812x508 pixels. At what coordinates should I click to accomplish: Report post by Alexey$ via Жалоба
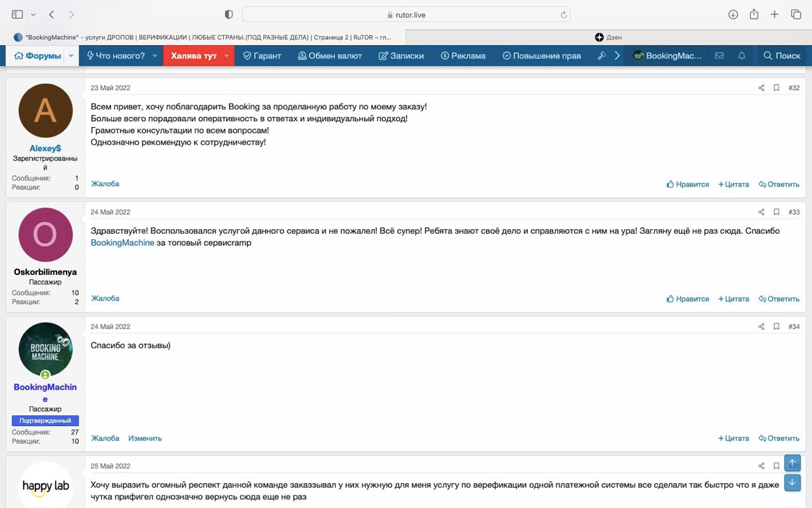click(105, 184)
